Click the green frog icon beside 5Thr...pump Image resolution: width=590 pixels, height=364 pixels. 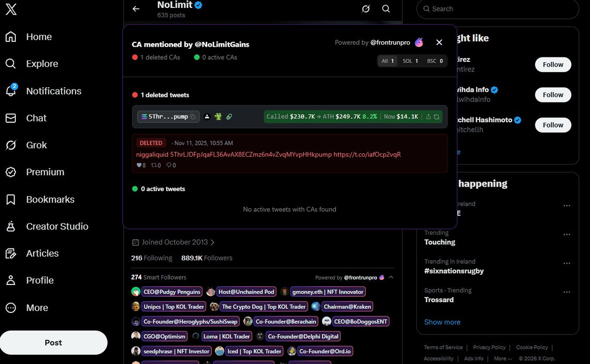218,116
